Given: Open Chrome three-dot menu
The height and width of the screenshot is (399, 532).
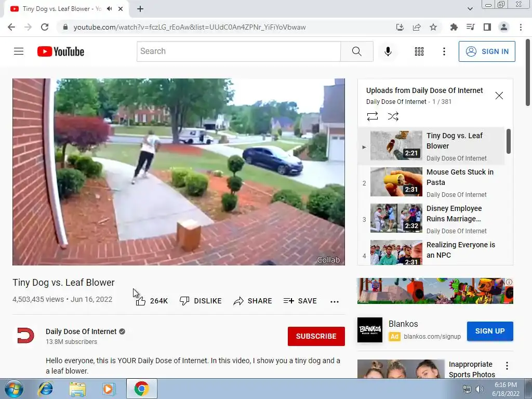Looking at the screenshot, I should tap(521, 27).
